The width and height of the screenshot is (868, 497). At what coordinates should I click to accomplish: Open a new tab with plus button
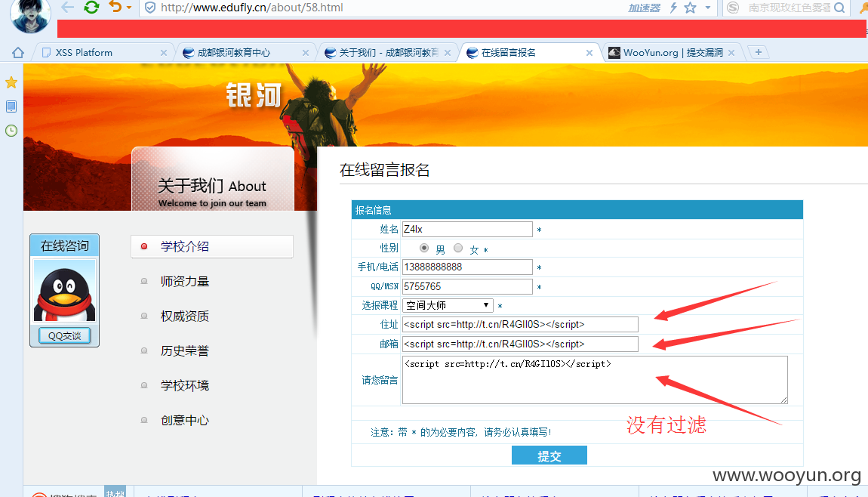pos(759,52)
